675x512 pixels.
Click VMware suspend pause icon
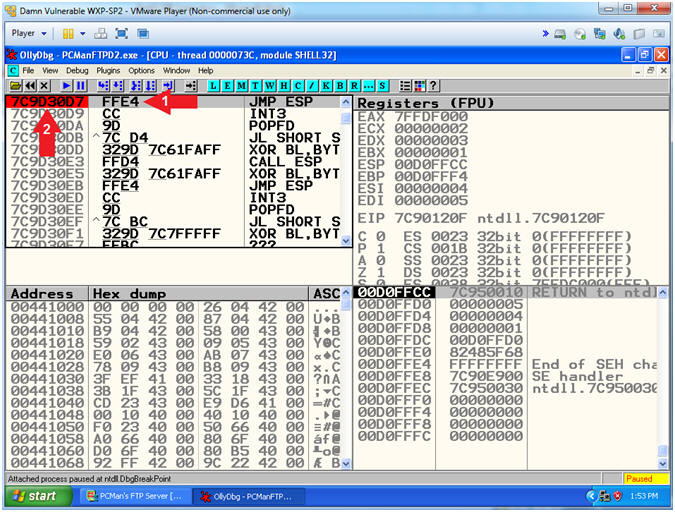[x=68, y=34]
